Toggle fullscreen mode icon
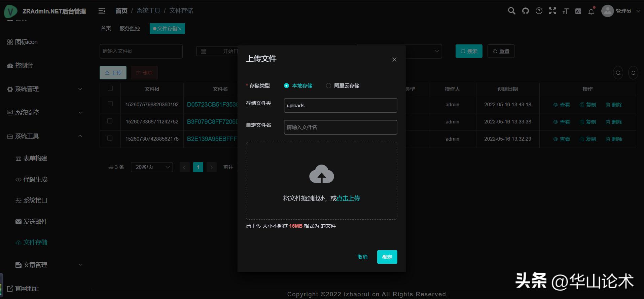644x299 pixels. pyautogui.click(x=552, y=11)
